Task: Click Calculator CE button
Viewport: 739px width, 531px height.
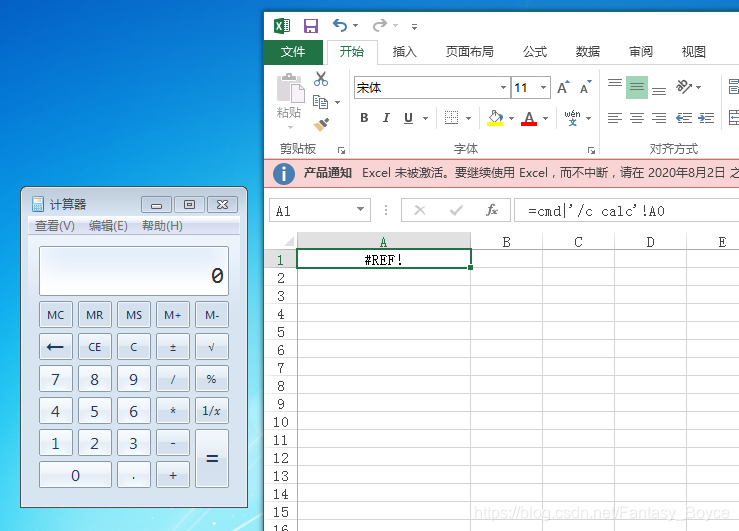Action: [x=95, y=347]
